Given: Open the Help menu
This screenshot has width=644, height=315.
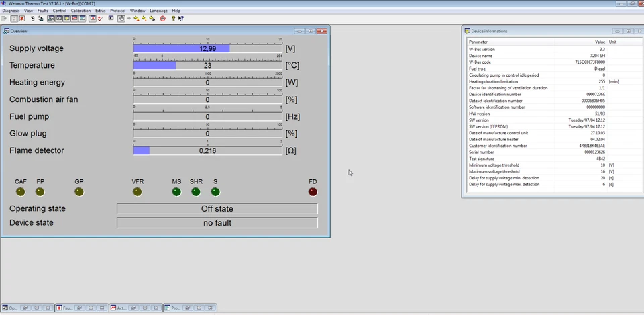Looking at the screenshot, I should pyautogui.click(x=176, y=11).
